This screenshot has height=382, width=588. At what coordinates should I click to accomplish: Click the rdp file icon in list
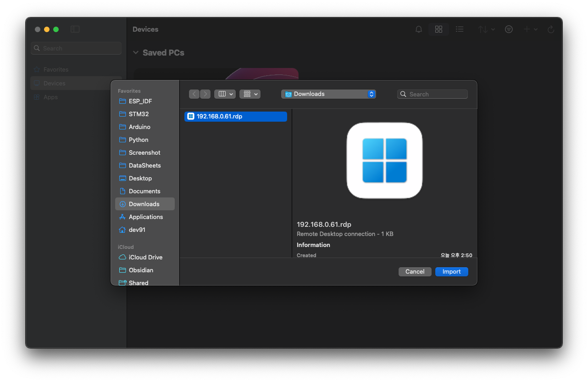(x=191, y=117)
